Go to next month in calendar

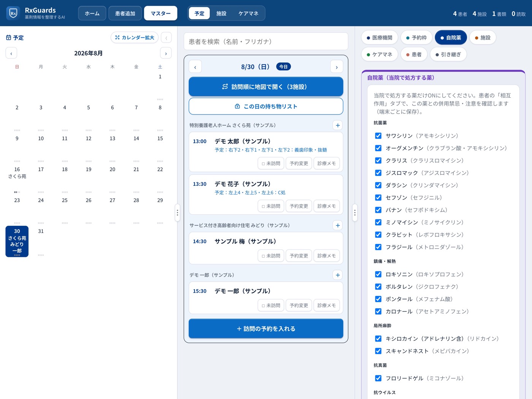coord(166,53)
